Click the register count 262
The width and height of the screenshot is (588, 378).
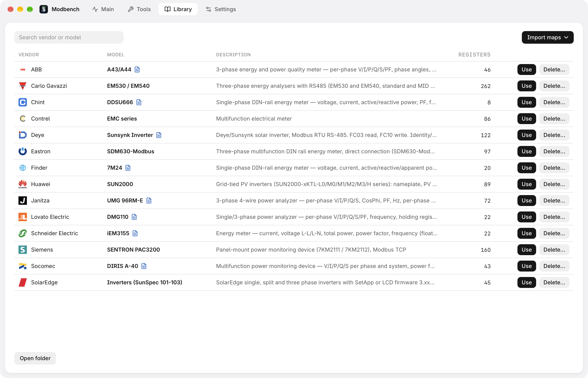(x=486, y=86)
